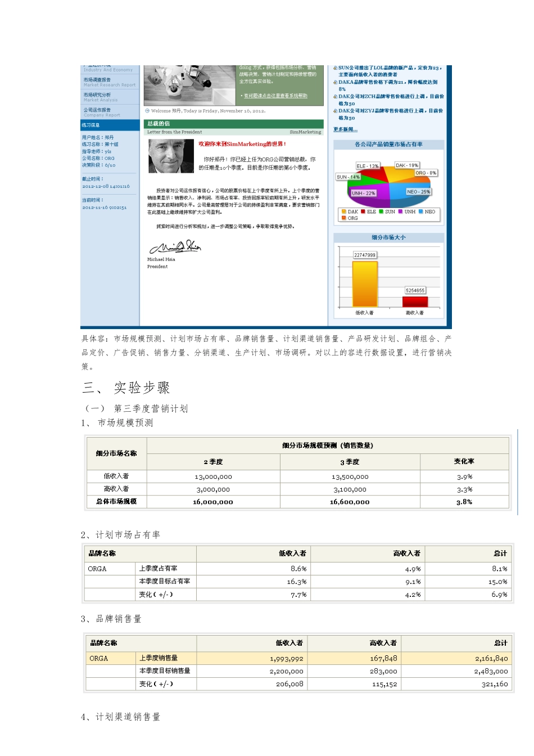Open the SUN LOL brand news item

pos(390,71)
